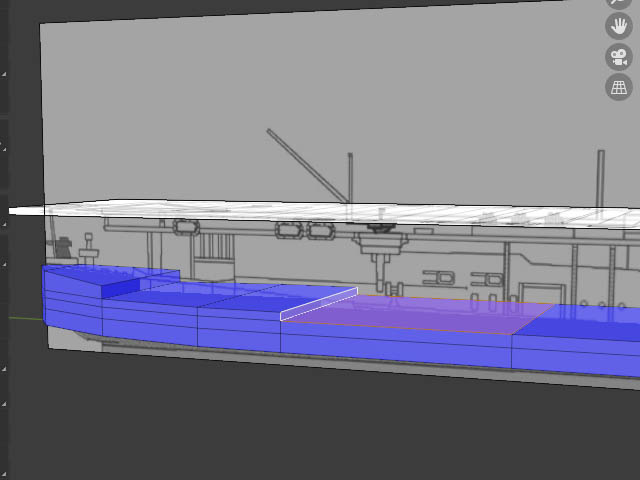Click the magnifier zoom-view icon
Image resolution: width=640 pixels, height=480 pixels.
point(619,2)
